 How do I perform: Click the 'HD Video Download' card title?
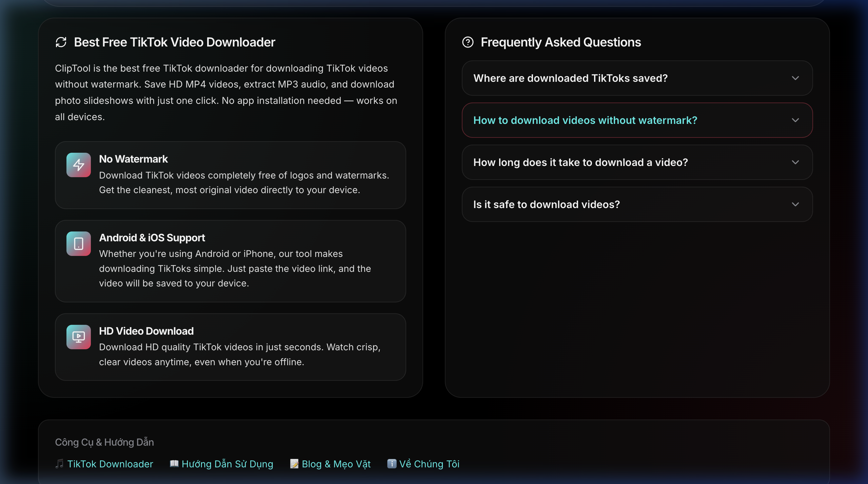point(146,331)
